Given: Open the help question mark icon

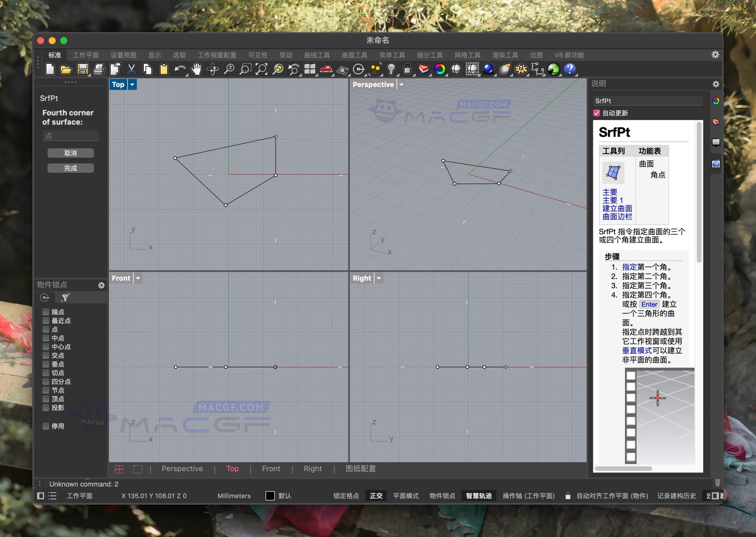Looking at the screenshot, I should coord(570,69).
